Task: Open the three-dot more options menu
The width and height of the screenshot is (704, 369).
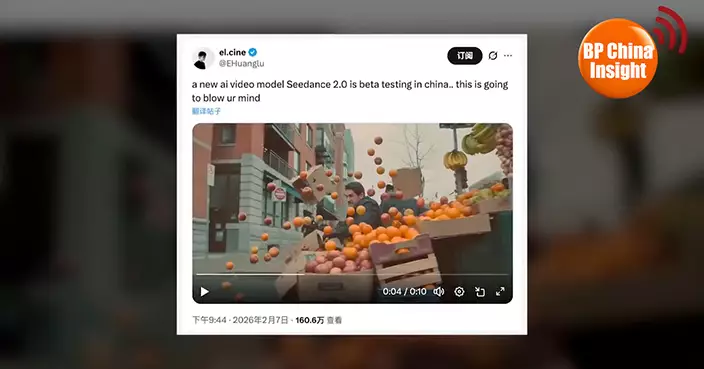Action: (508, 56)
